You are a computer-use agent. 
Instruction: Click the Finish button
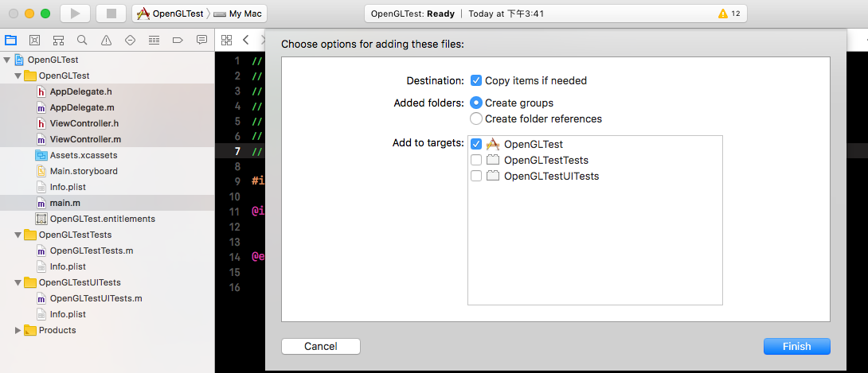tap(796, 347)
